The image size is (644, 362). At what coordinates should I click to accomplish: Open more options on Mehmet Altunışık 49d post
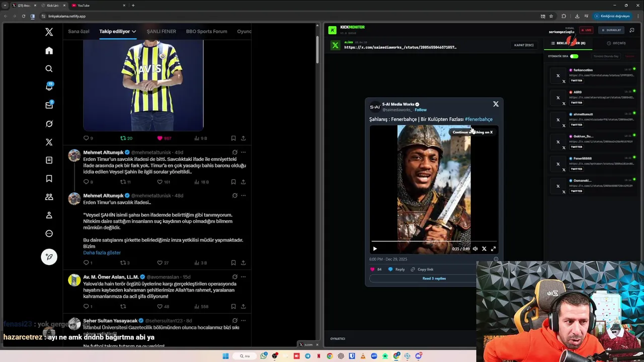243,152
